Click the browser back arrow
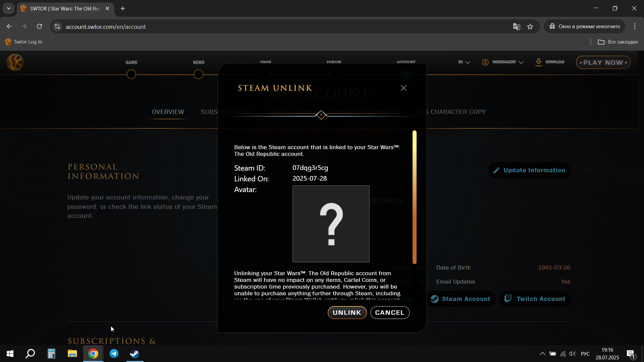Viewport: 644px width, 362px height. [9, 26]
